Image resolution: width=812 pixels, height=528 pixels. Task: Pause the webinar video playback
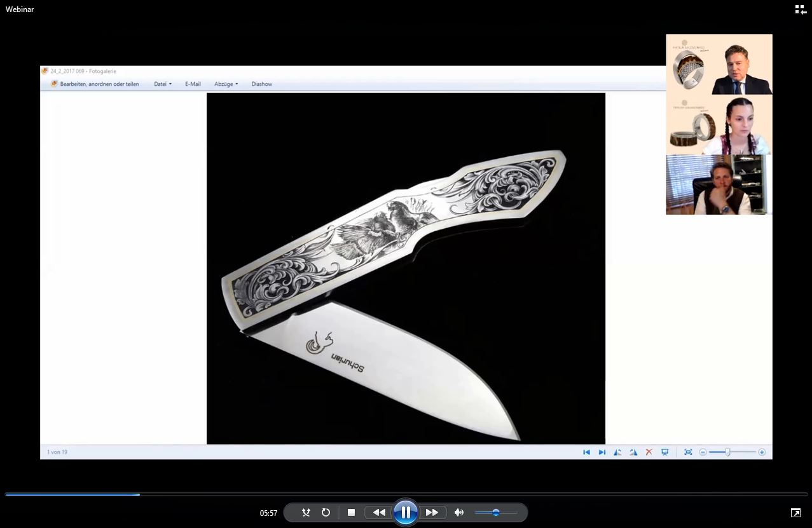(405, 512)
